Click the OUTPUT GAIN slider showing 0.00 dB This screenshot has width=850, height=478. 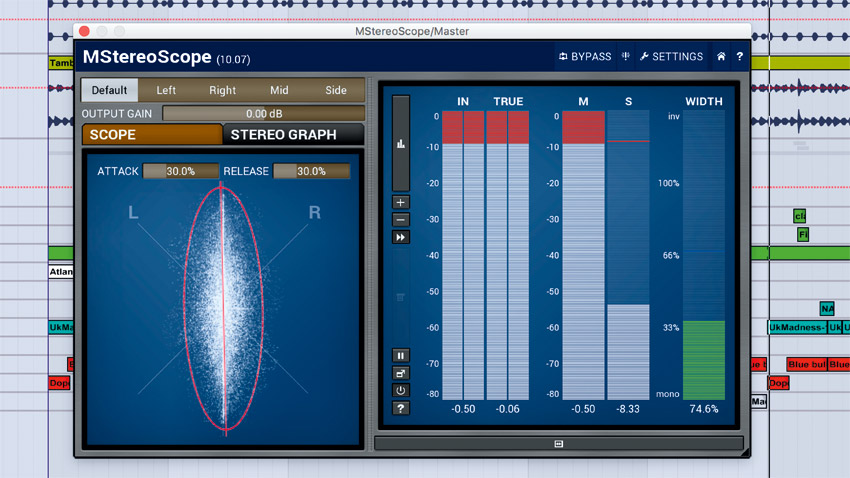[263, 114]
